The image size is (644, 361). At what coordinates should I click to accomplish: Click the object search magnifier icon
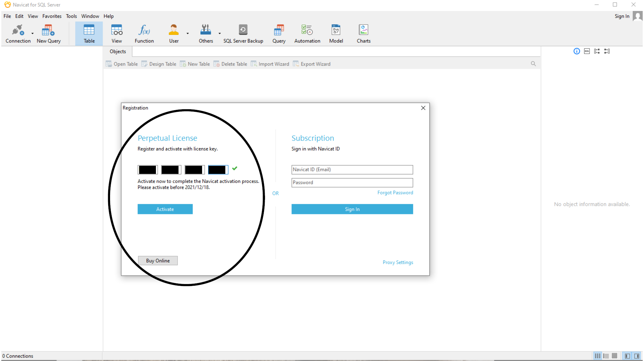point(533,64)
